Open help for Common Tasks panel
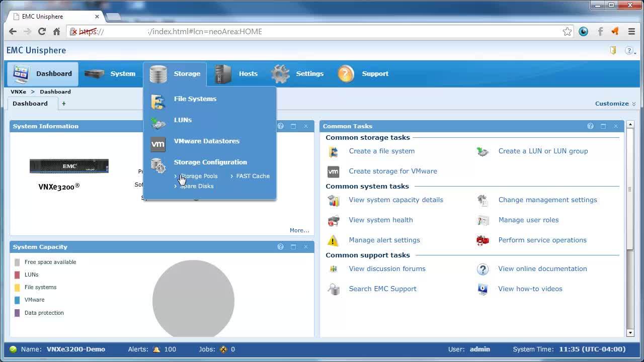This screenshot has height=362, width=644. (590, 126)
